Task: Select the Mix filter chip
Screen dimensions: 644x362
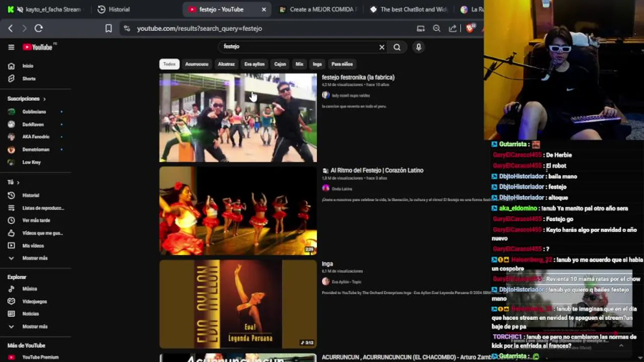Action: (299, 64)
